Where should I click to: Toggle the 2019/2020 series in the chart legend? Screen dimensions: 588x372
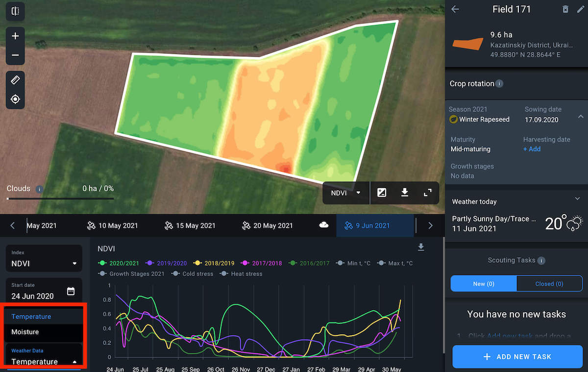tap(166, 263)
